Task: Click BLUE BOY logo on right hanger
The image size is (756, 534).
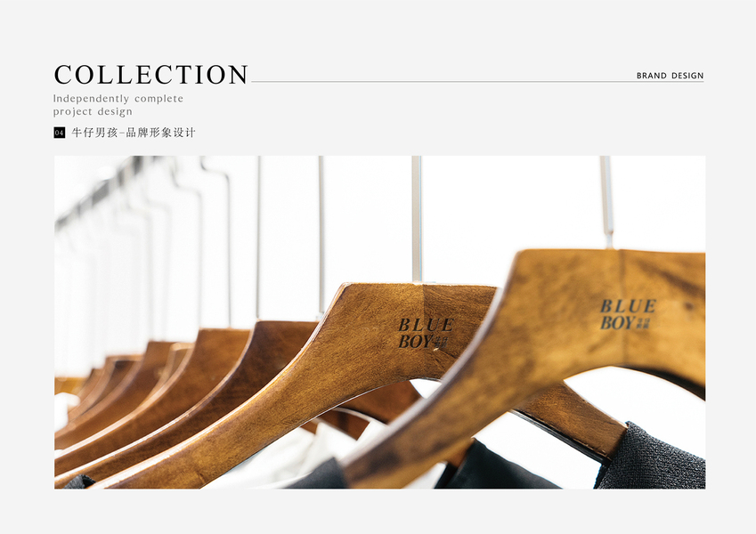Action: click(x=628, y=314)
